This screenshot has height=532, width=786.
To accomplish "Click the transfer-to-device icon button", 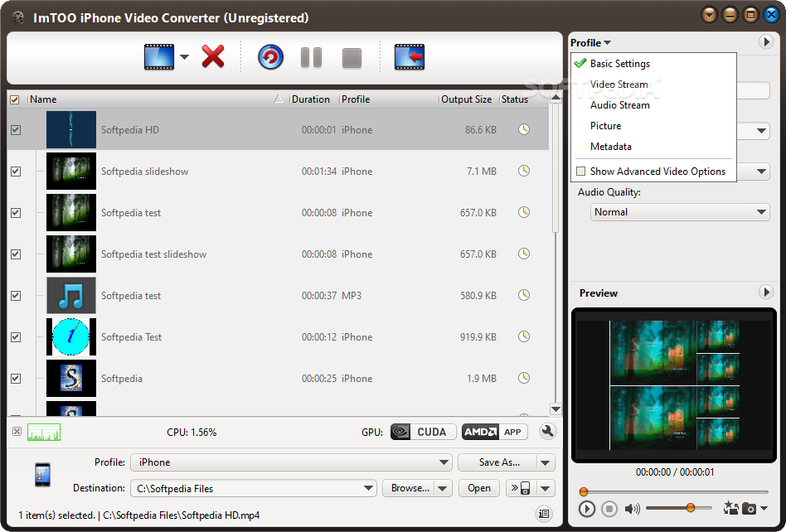I will point(522,488).
